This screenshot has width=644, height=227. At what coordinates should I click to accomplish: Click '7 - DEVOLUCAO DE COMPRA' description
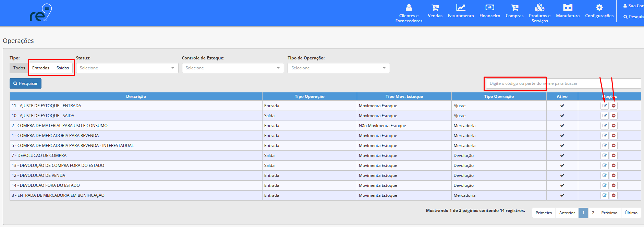[39, 156]
